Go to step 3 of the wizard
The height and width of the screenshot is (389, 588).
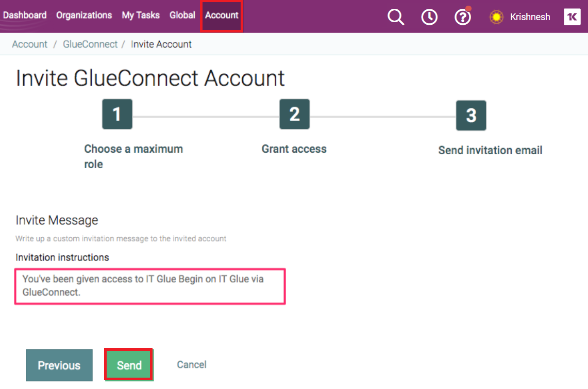click(471, 115)
